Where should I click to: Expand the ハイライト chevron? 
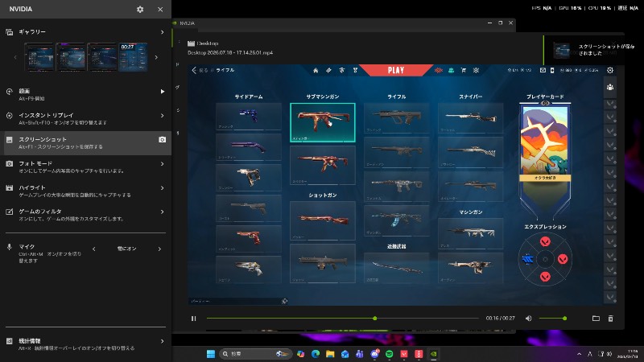(163, 188)
